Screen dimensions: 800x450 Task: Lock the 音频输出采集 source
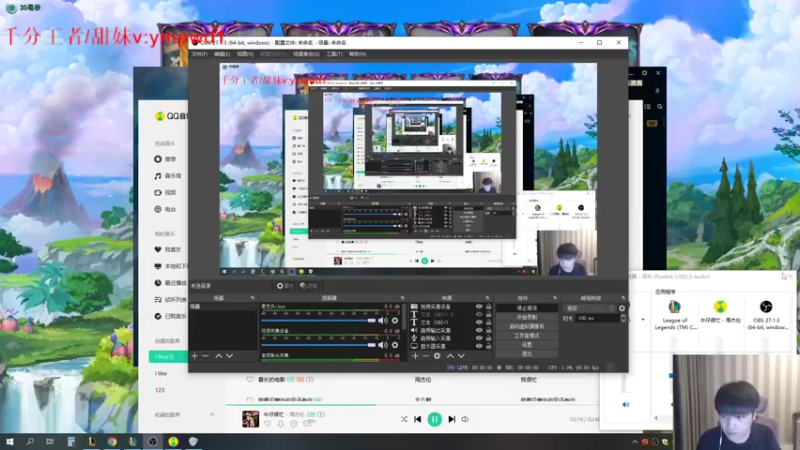(488, 330)
